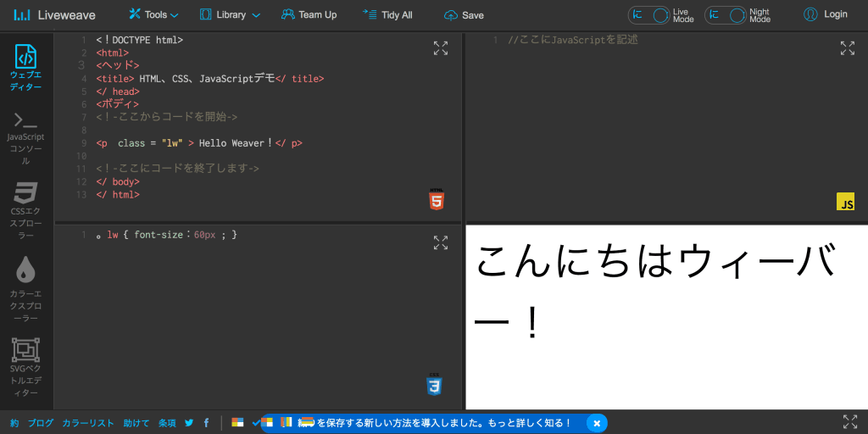The width and height of the screenshot is (868, 434).
Task: Click the Twitter icon in footer
Action: [189, 422]
